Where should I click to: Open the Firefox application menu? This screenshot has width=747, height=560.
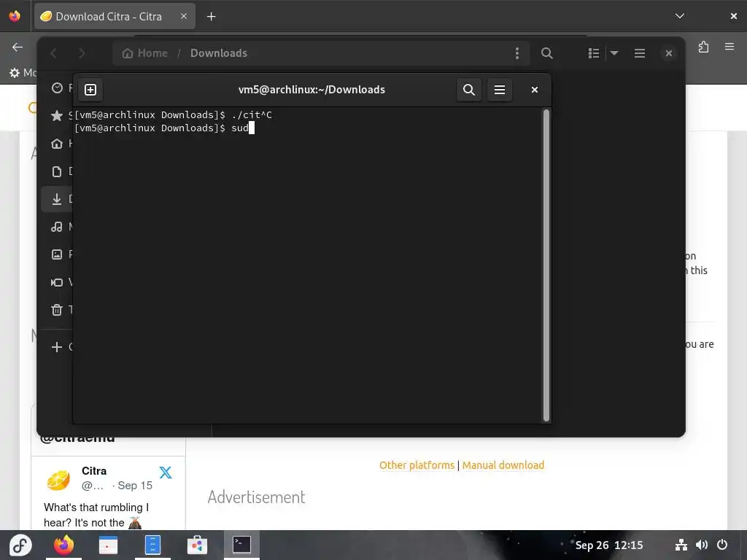click(729, 47)
